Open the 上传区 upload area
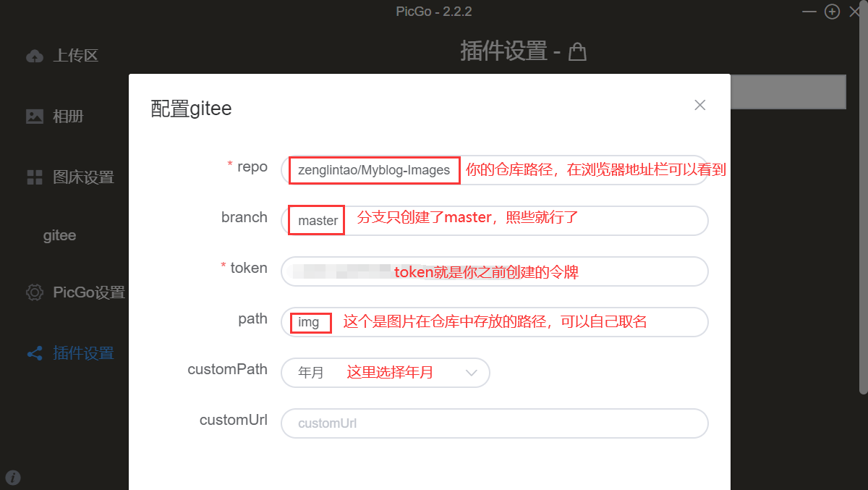This screenshot has width=868, height=490. pos(75,56)
